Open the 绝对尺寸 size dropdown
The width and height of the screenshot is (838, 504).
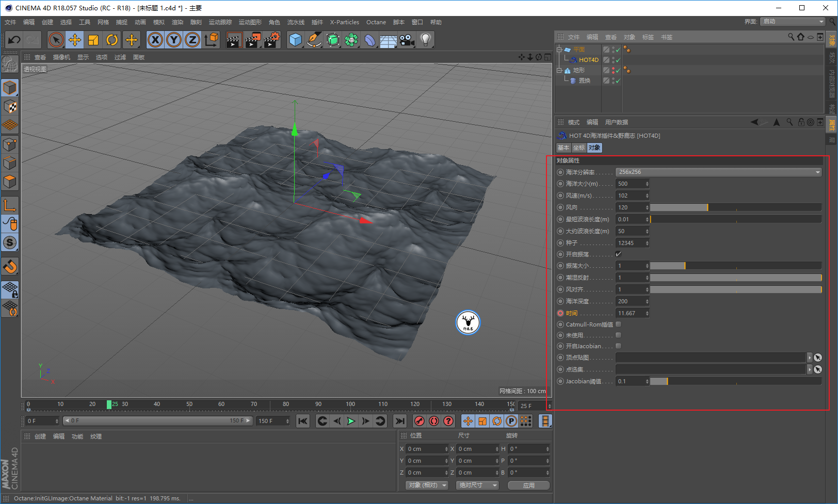click(477, 485)
